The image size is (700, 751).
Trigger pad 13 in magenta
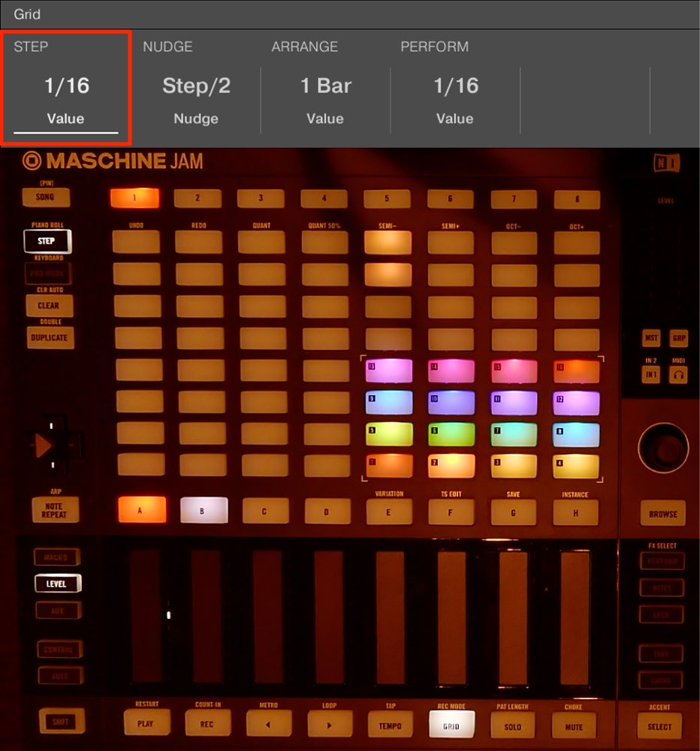pyautogui.click(x=389, y=371)
